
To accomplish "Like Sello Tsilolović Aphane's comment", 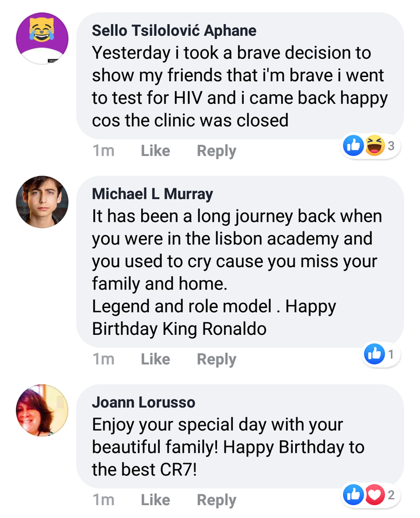I will 155,150.
